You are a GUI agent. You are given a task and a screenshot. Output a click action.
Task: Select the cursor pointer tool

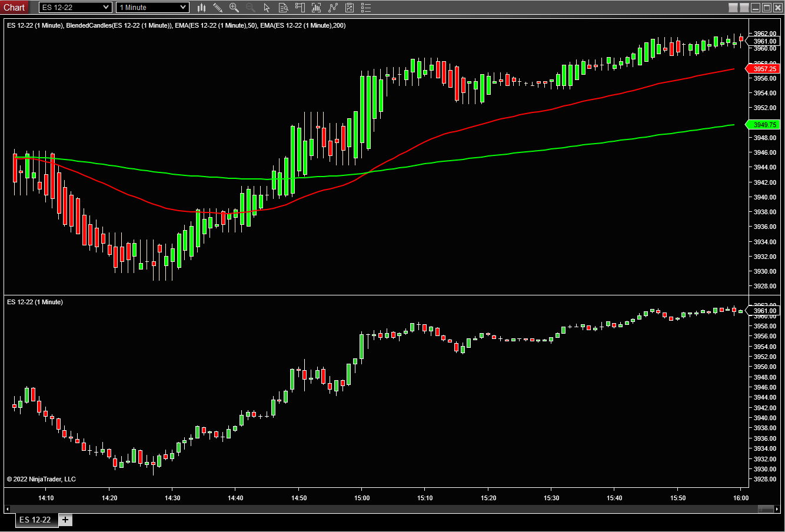coord(267,8)
